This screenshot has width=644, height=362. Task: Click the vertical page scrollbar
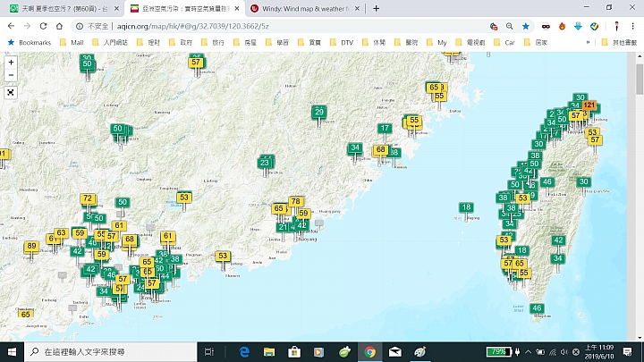tap(639, 179)
